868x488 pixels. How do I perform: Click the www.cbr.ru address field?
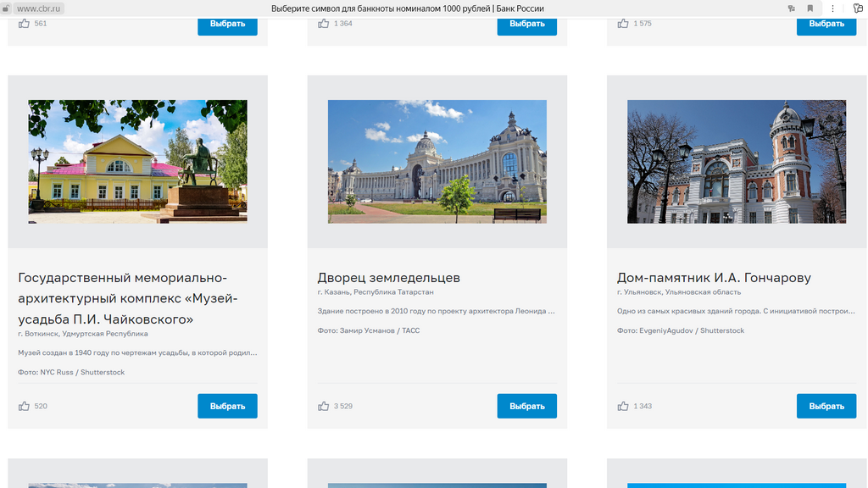click(x=39, y=8)
